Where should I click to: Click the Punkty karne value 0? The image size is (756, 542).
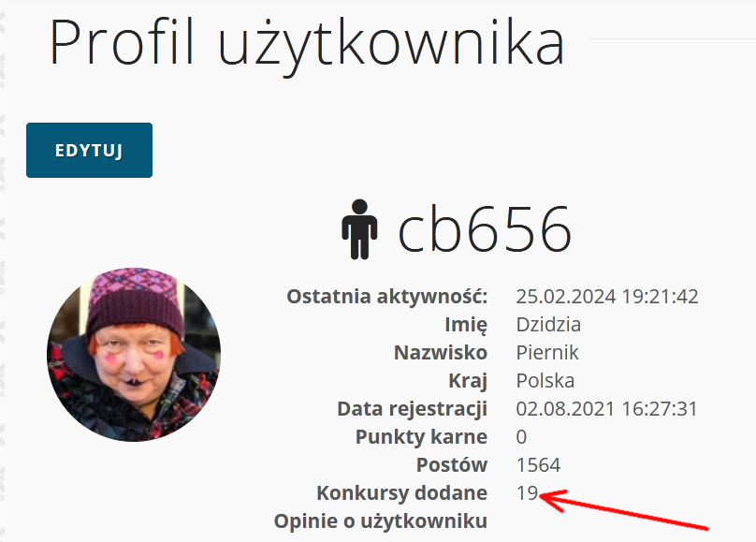521,437
